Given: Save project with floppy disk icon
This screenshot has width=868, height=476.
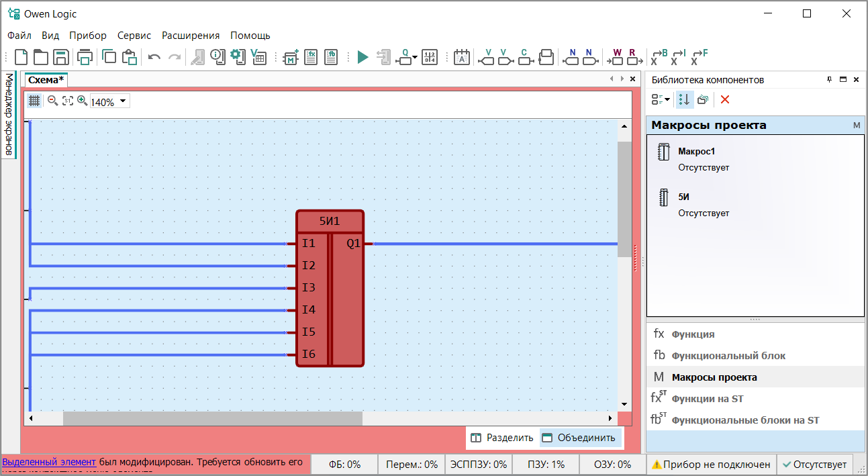Looking at the screenshot, I should (x=61, y=58).
